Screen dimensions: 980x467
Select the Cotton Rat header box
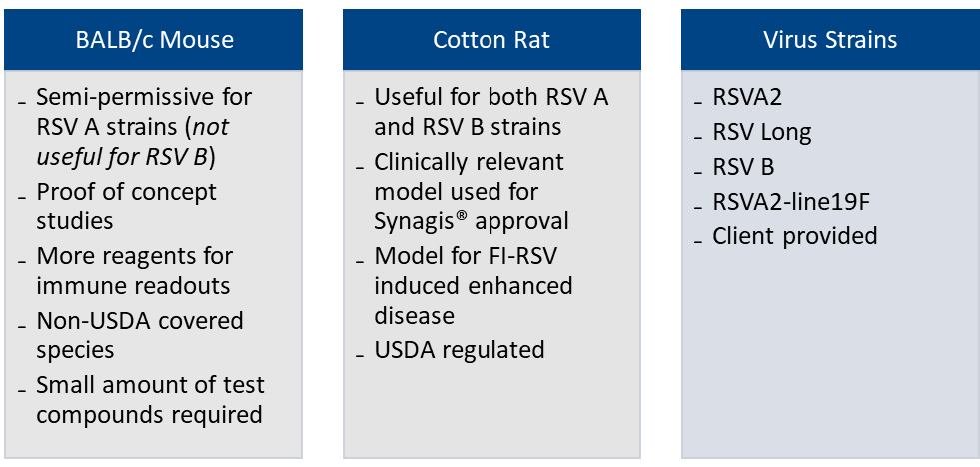491,39
